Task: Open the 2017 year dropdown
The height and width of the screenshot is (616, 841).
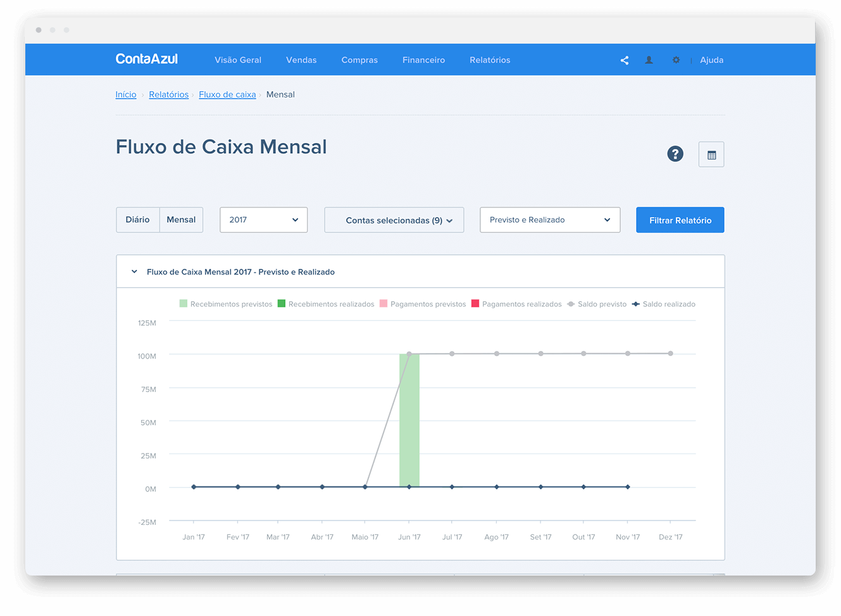Action: 263,219
